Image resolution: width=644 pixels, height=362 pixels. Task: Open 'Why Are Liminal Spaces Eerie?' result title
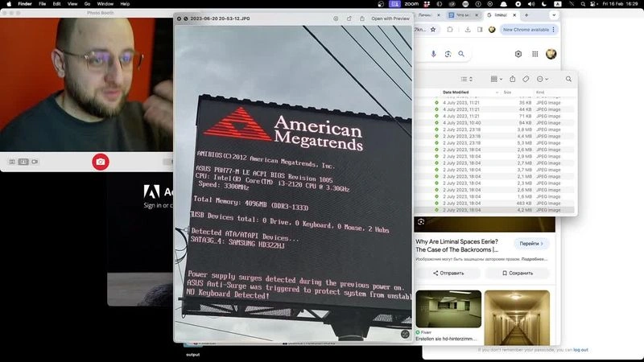tap(456, 245)
